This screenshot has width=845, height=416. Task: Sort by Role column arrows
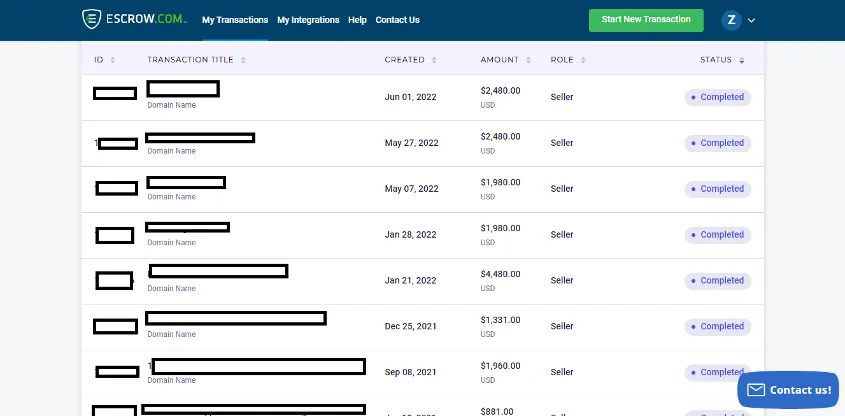point(583,60)
